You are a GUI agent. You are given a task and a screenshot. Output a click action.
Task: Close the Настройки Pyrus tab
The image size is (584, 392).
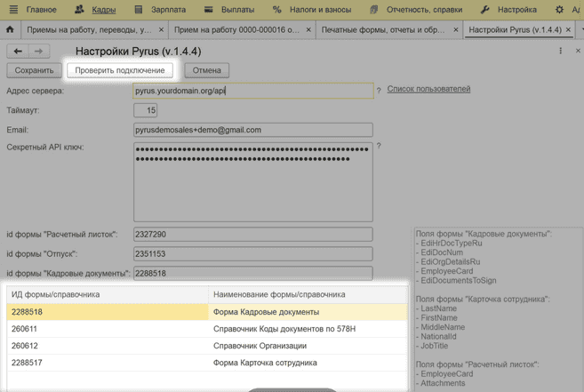tap(569, 29)
